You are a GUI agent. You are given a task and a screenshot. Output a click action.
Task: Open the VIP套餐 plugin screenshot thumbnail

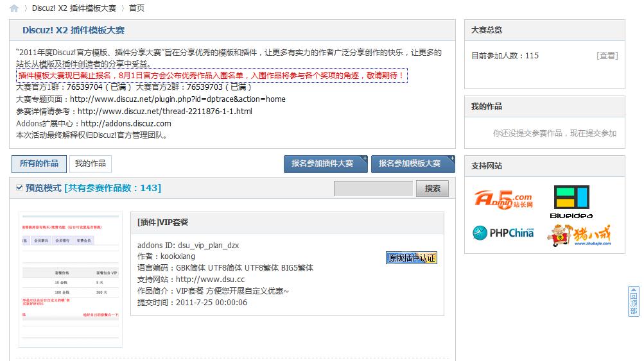click(71, 280)
